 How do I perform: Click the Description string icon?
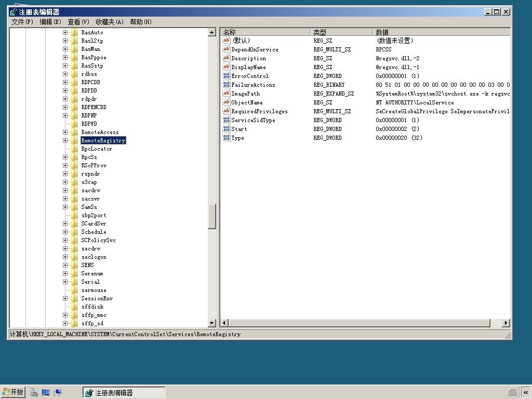click(227, 58)
